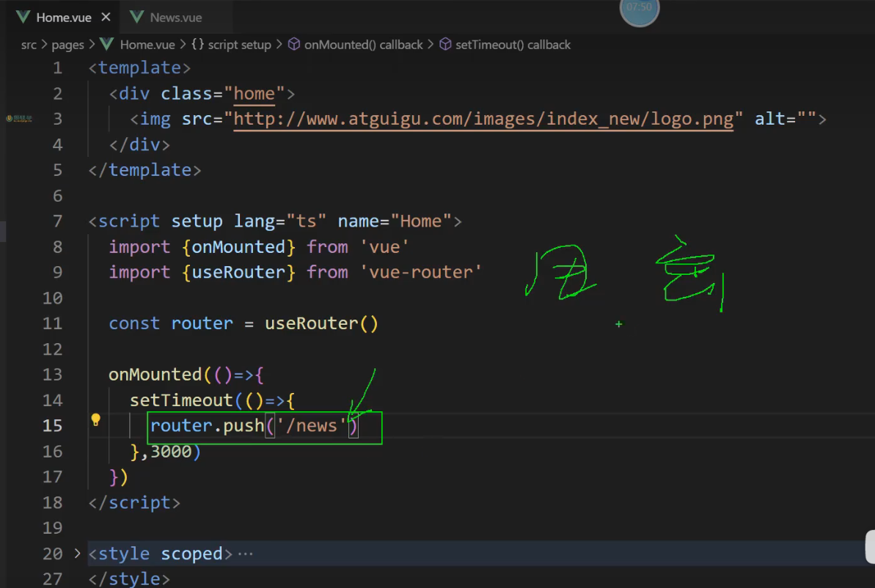Screen dimensions: 875x588
Task: Click 'useRouter()' on line 11
Action: pos(321,323)
